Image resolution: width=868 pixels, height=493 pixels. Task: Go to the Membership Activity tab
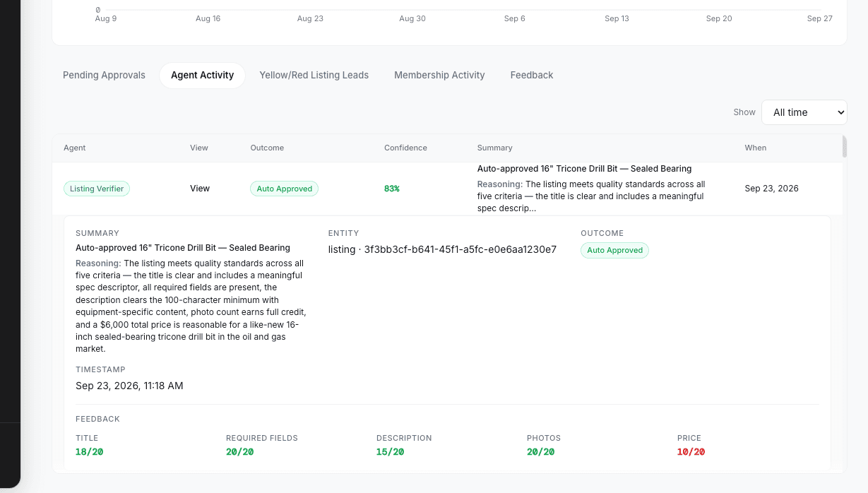(439, 75)
